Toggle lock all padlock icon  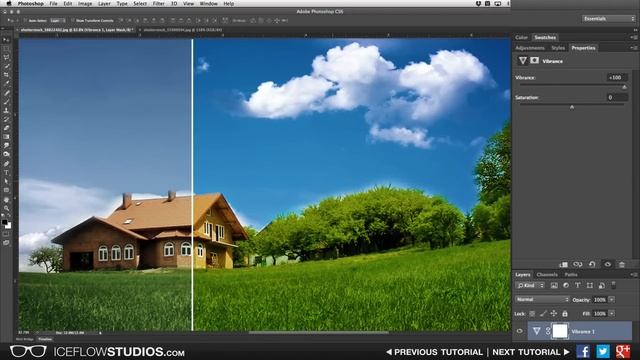pyautogui.click(x=565, y=313)
